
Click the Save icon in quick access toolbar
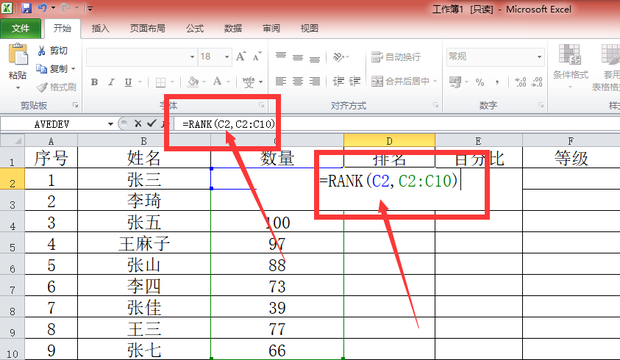pyautogui.click(x=26, y=8)
